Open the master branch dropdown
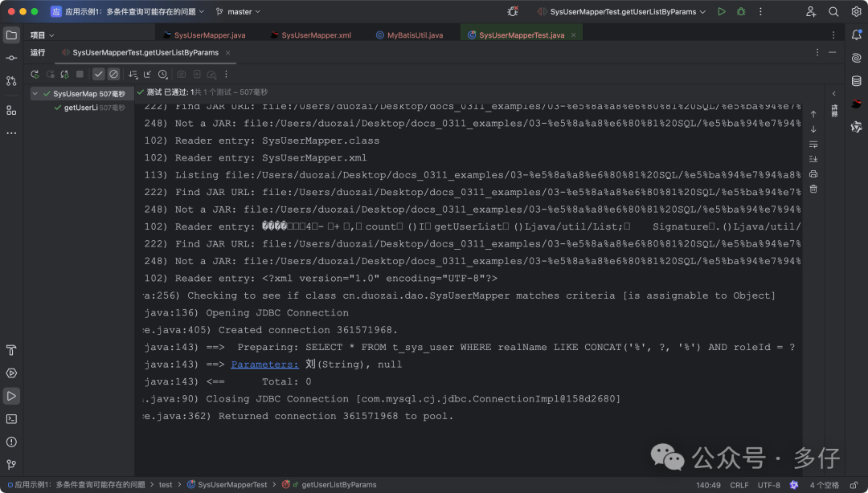This screenshot has width=868, height=493. click(x=238, y=11)
